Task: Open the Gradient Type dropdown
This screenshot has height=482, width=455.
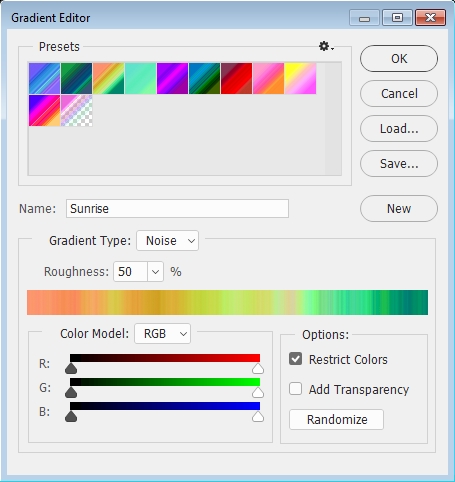Action: 168,240
